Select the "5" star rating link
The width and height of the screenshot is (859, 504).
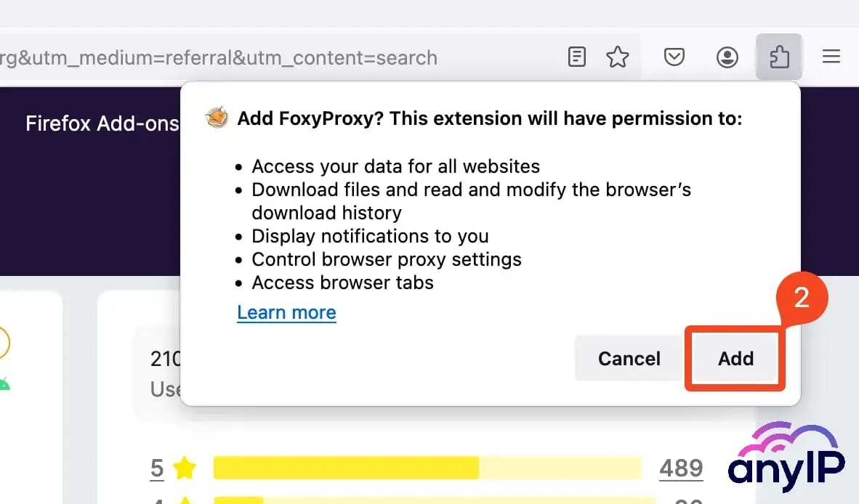[156, 468]
